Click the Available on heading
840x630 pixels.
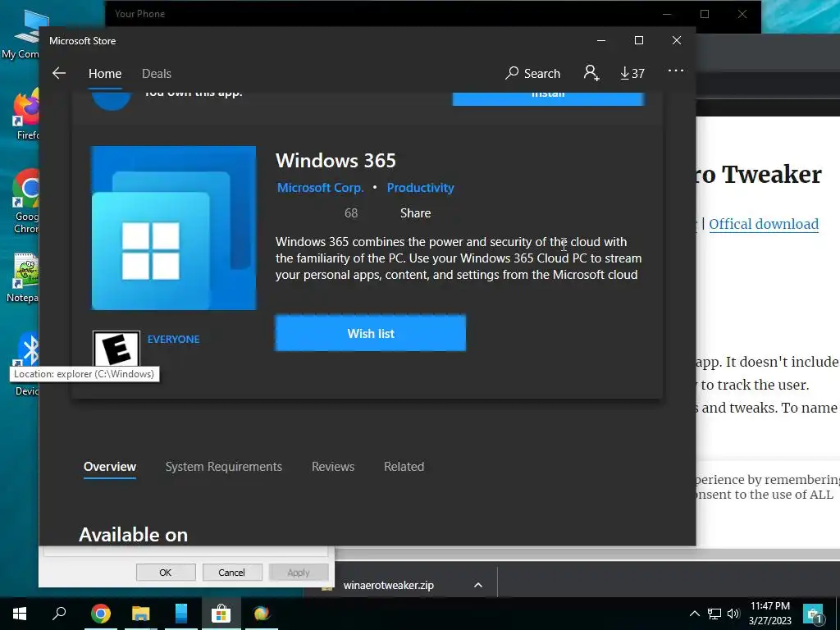point(134,535)
